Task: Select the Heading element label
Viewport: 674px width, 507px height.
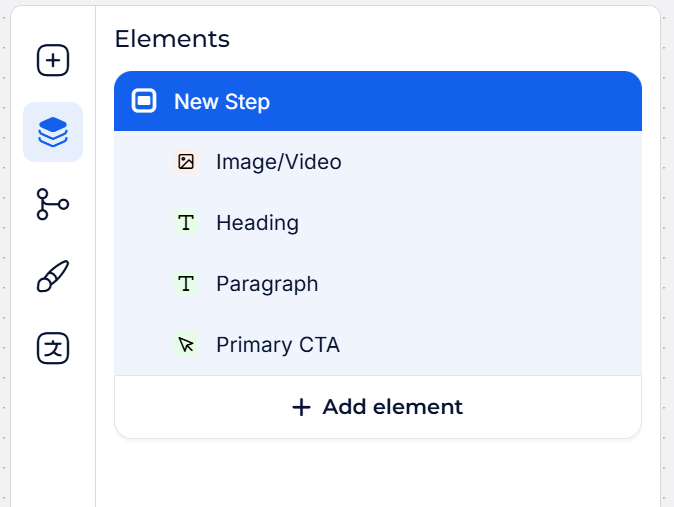Action: tap(257, 222)
